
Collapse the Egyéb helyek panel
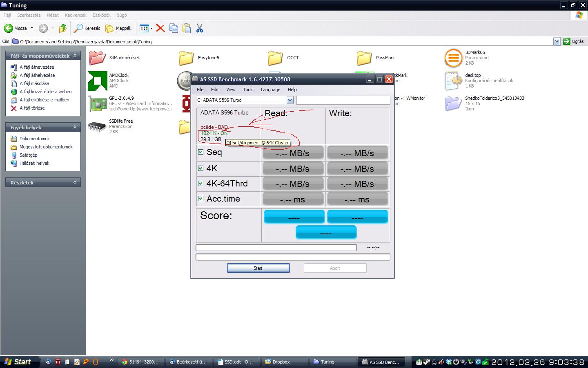tap(75, 127)
